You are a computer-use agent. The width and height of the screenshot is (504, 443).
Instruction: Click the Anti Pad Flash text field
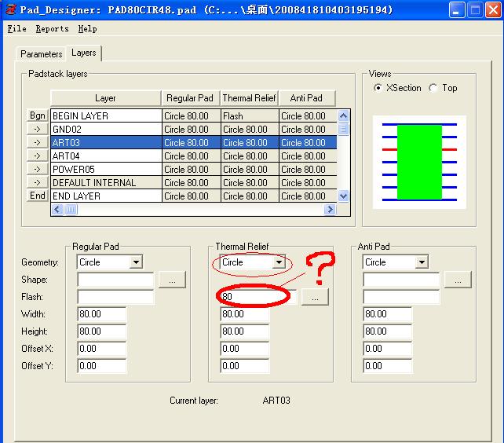[x=401, y=297]
